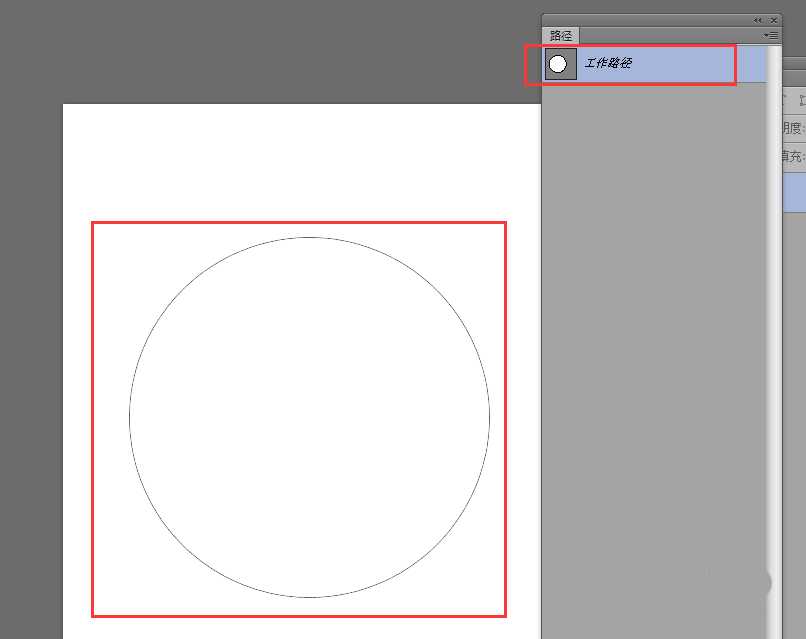This screenshot has height=639, width=806.
Task: Close the 路径 panel
Action: click(773, 20)
